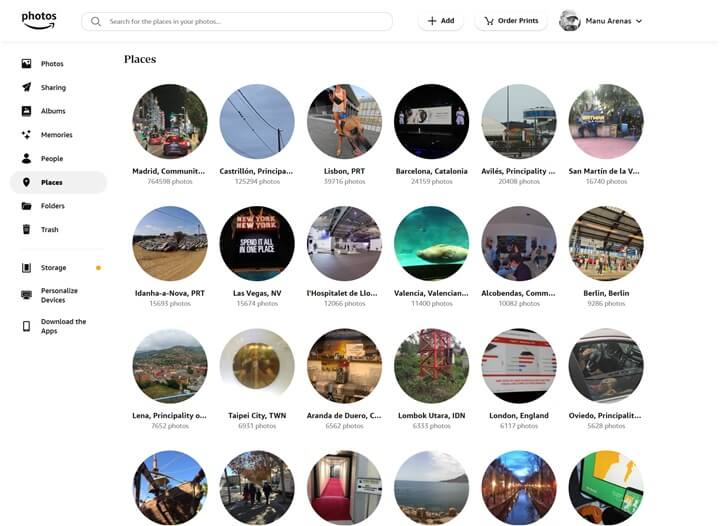Click the Storage icon

point(26,268)
